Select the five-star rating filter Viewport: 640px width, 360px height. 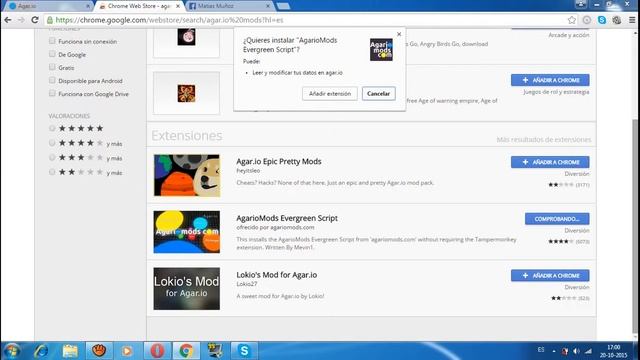click(x=52, y=128)
